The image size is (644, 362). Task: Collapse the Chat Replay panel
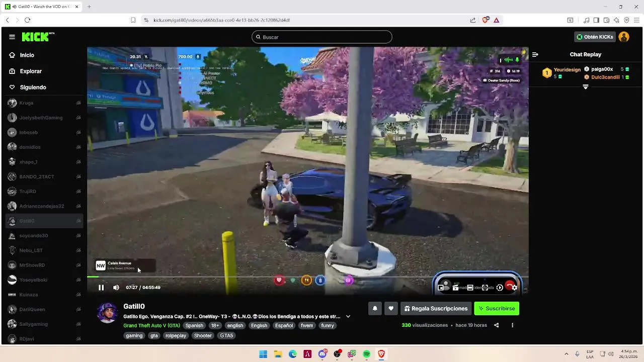pos(535,54)
